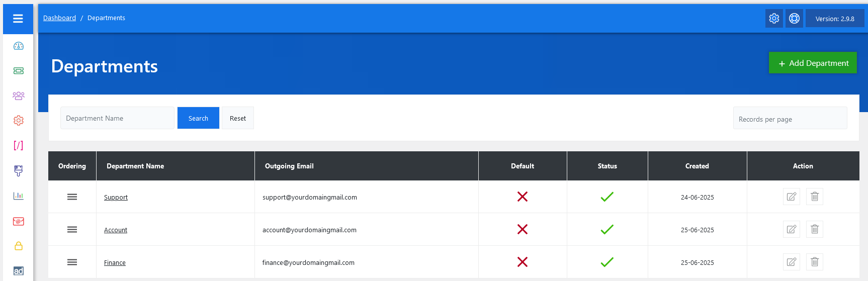Click the red email sidebar icon
The image size is (868, 281).
click(x=19, y=221)
